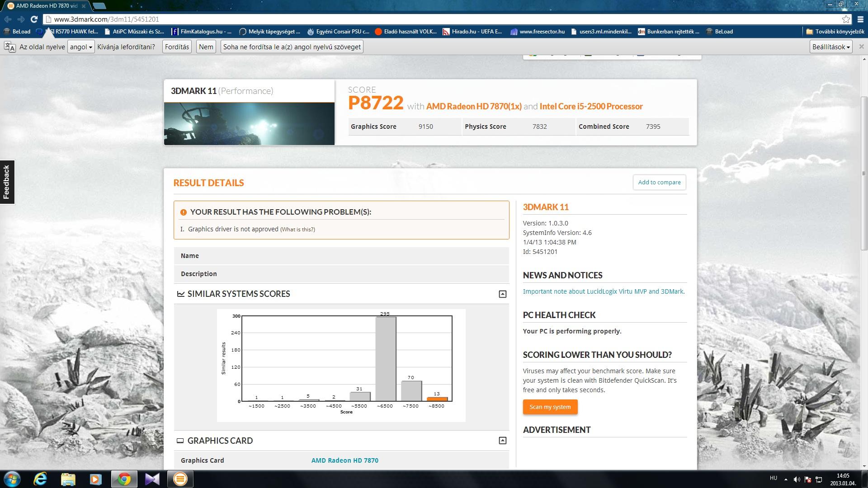Click the translate bar icon
The height and width of the screenshot is (488, 868).
9,47
